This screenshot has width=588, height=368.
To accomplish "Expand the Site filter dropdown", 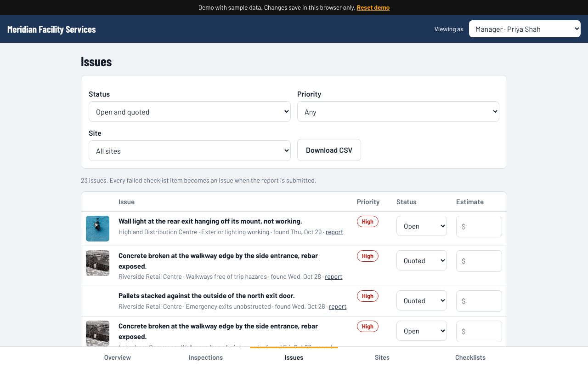I will pyautogui.click(x=190, y=151).
